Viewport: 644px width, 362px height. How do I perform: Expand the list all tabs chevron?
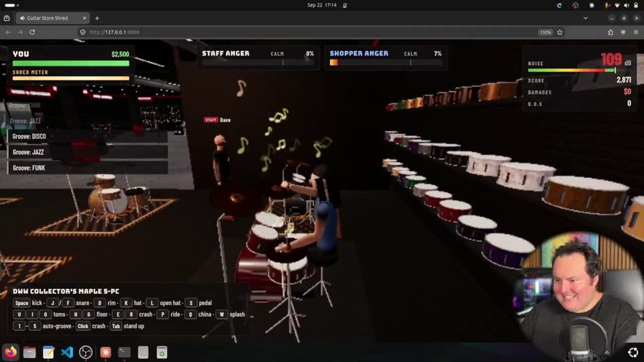(x=586, y=18)
